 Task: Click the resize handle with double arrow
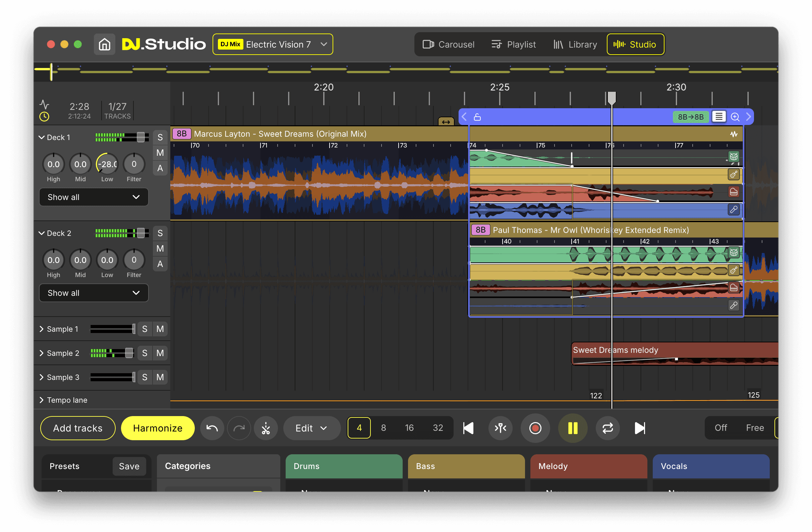pyautogui.click(x=446, y=122)
